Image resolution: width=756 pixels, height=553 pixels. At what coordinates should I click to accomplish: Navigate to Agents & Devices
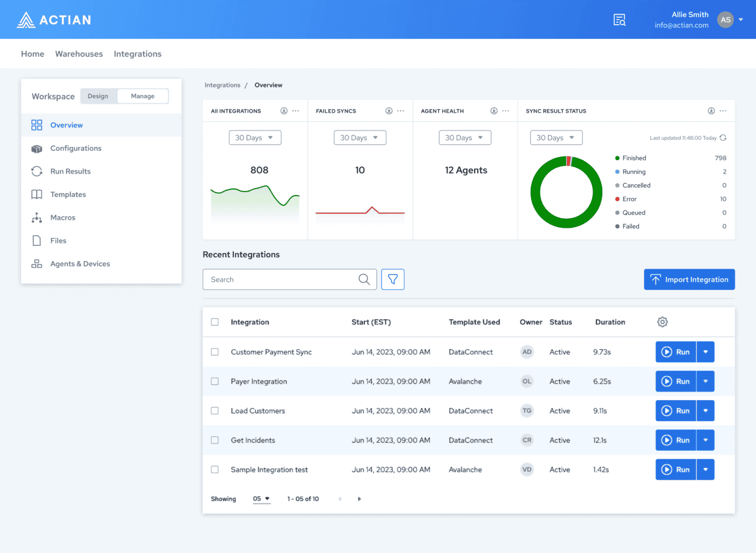click(80, 264)
